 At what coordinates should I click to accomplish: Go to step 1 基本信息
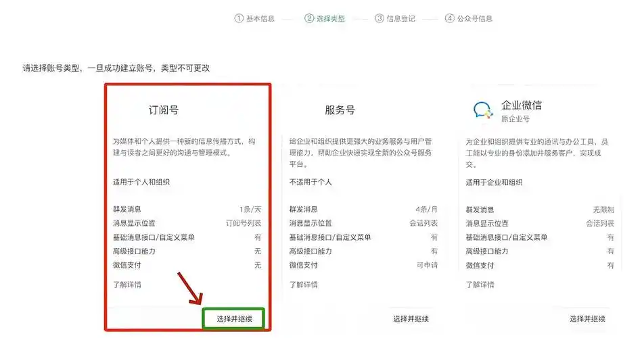click(254, 18)
